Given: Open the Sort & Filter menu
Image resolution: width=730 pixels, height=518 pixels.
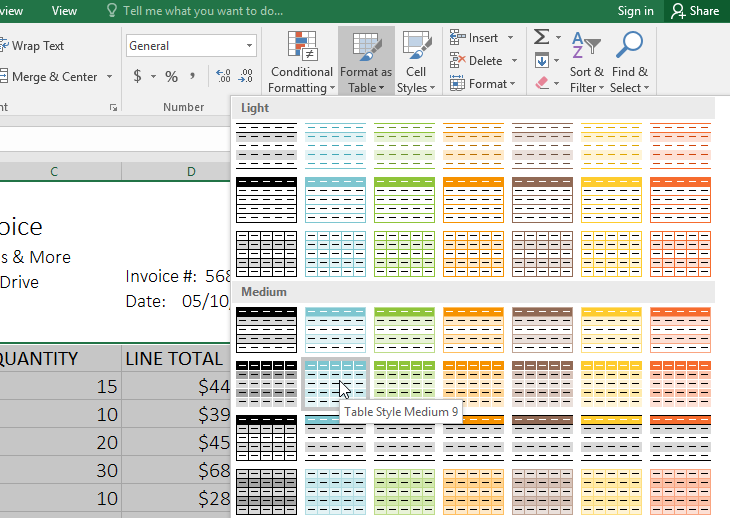Looking at the screenshot, I should coord(586,62).
